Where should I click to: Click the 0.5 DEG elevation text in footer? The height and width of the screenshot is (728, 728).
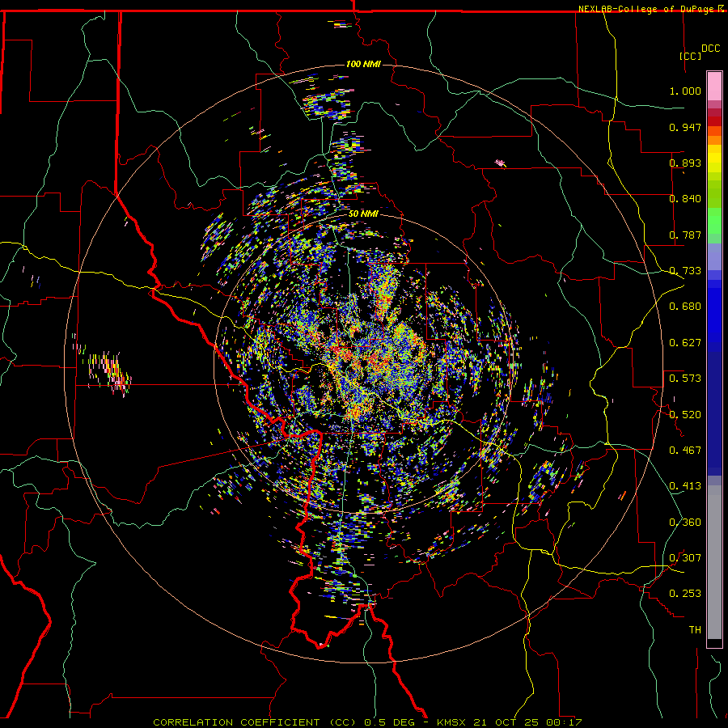[x=391, y=722]
